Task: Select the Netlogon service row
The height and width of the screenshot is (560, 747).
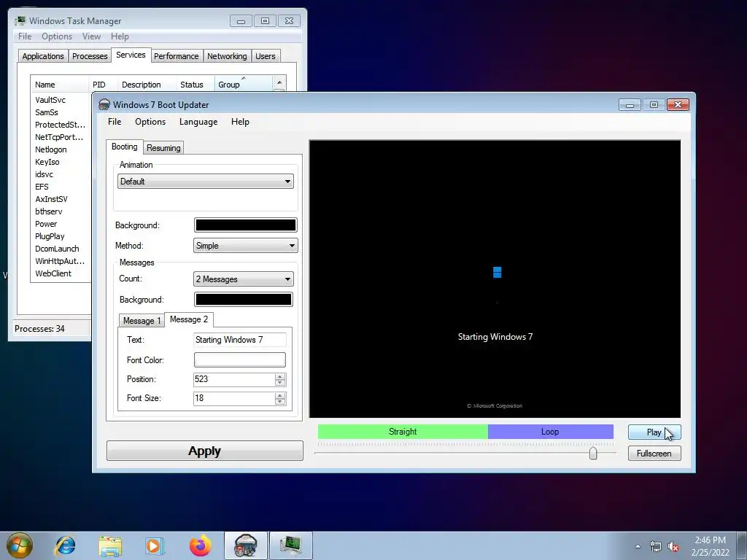Action: [61, 149]
